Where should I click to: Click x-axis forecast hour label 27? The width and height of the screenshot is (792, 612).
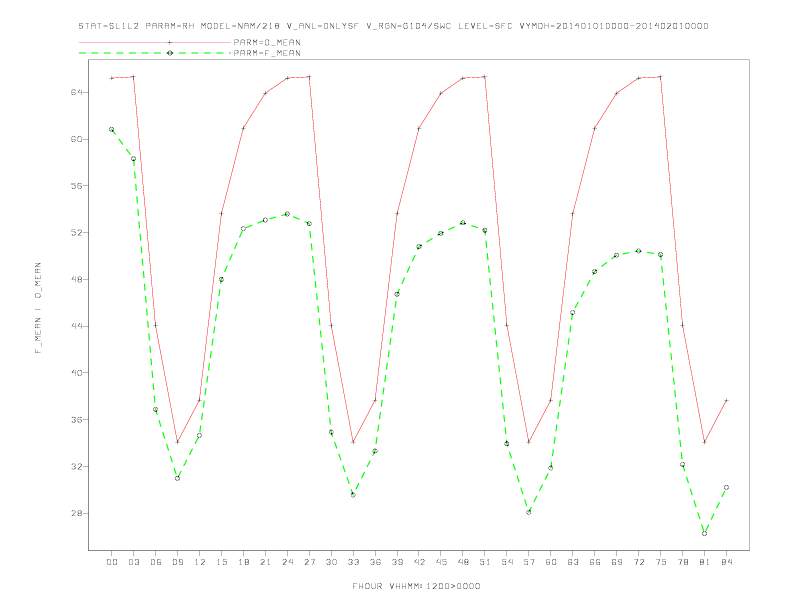[x=309, y=562]
